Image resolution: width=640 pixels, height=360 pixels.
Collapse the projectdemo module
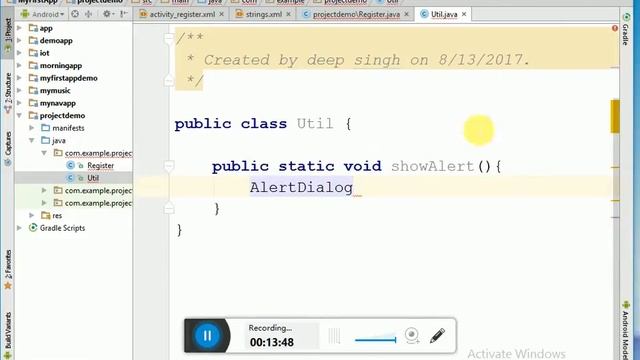tap(19, 116)
